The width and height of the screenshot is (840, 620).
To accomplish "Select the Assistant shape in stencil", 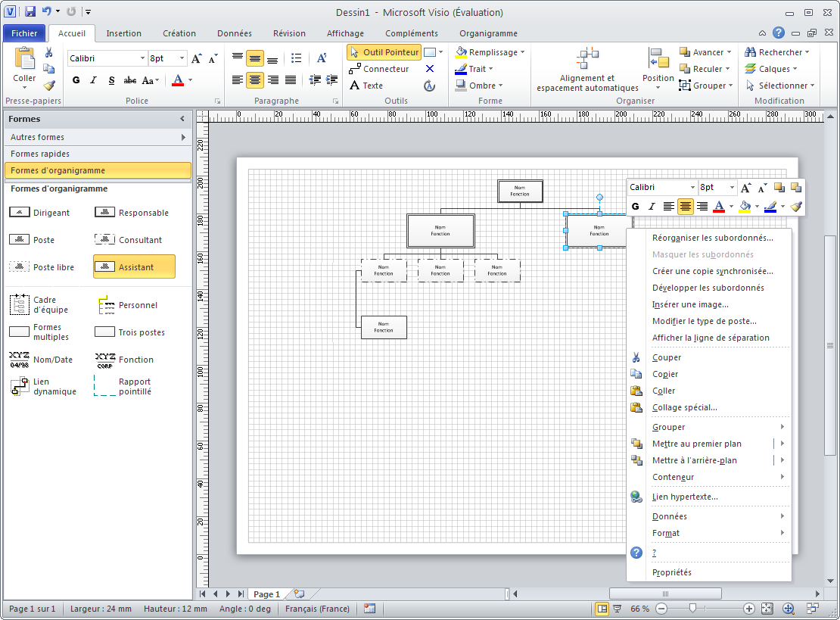I will click(x=134, y=267).
